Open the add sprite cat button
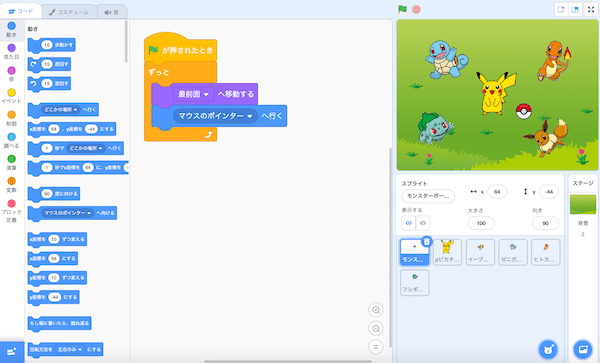 click(x=548, y=349)
